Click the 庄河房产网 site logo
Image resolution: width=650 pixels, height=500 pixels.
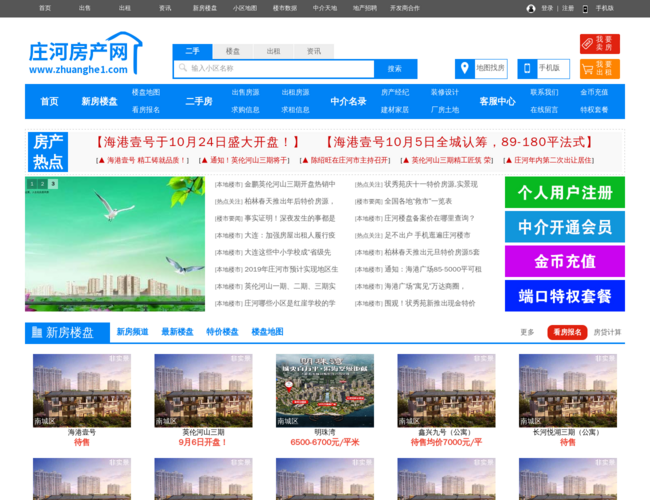tap(85, 54)
